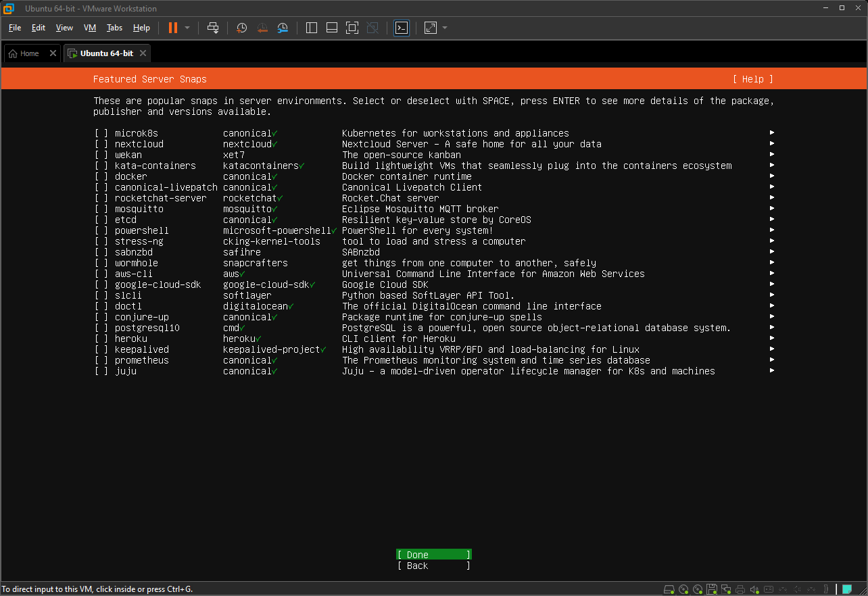Click the printer device status icon

tap(740, 589)
